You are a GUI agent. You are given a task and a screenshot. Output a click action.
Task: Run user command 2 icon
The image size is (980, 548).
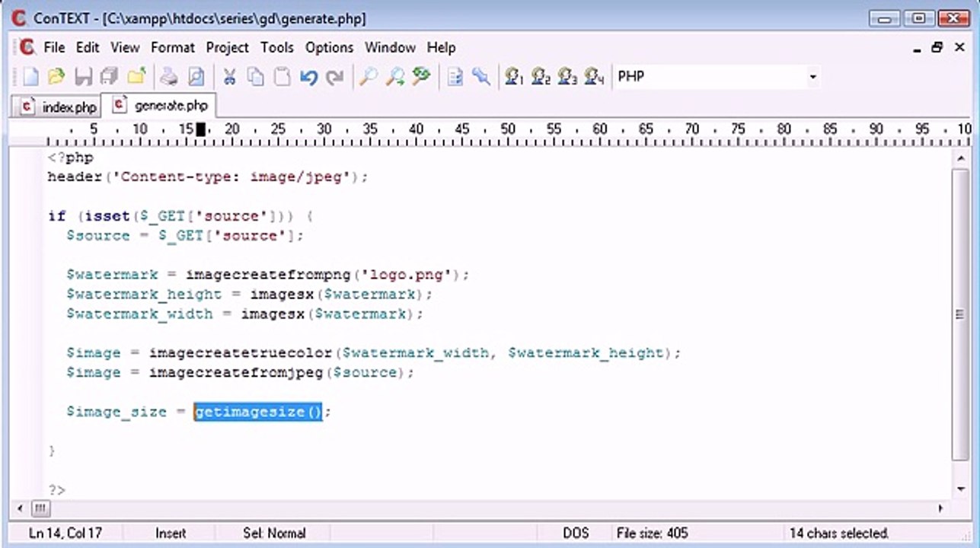point(541,76)
